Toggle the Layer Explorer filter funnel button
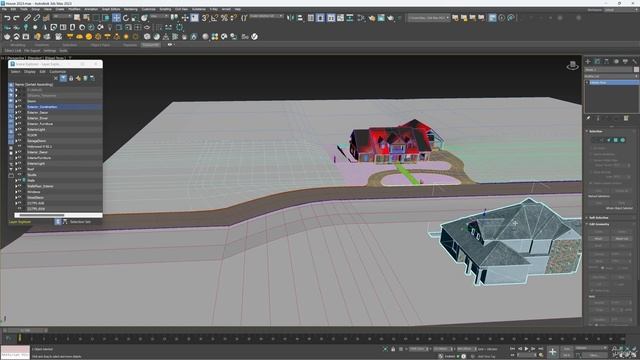The width and height of the screenshot is (640, 360). (63, 78)
